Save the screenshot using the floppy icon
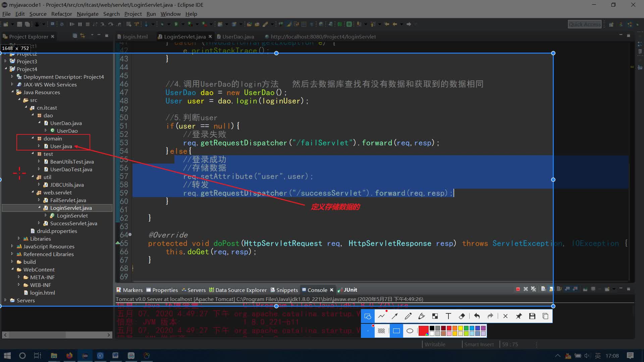The width and height of the screenshot is (644, 362). 532,316
